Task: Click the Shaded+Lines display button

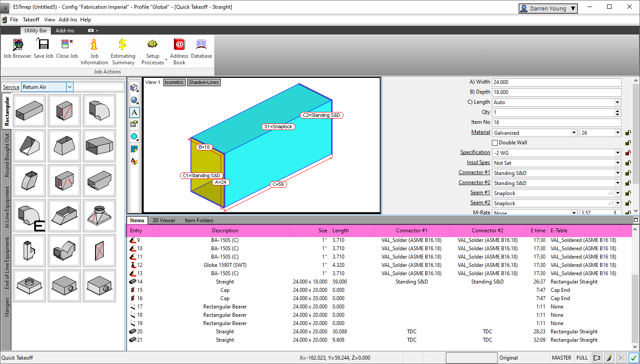Action: click(204, 82)
